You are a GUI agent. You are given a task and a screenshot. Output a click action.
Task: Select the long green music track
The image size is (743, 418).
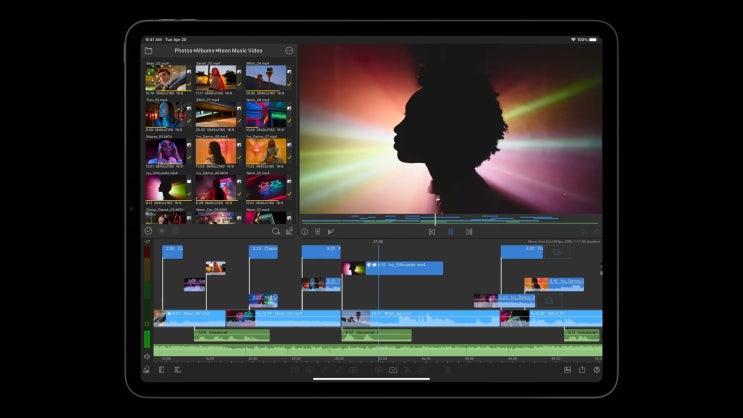[x=378, y=350]
